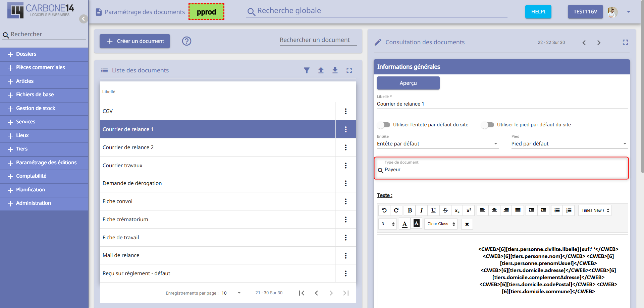This screenshot has width=644, height=308.
Task: Expand the Articles menu
Action: click(x=44, y=81)
